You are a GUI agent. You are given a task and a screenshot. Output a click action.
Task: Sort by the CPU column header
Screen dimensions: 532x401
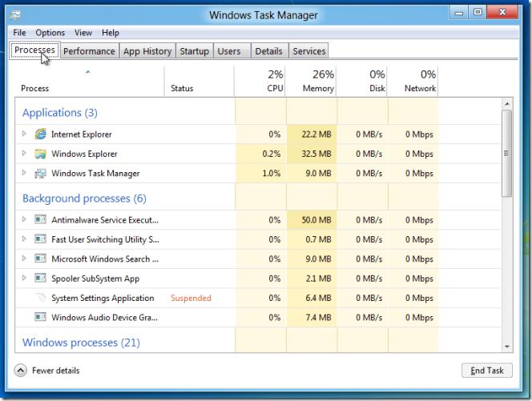tap(260, 82)
